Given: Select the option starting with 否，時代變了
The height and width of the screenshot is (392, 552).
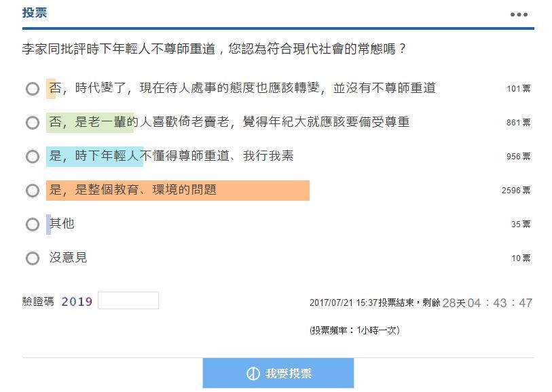Looking at the screenshot, I should point(33,89).
